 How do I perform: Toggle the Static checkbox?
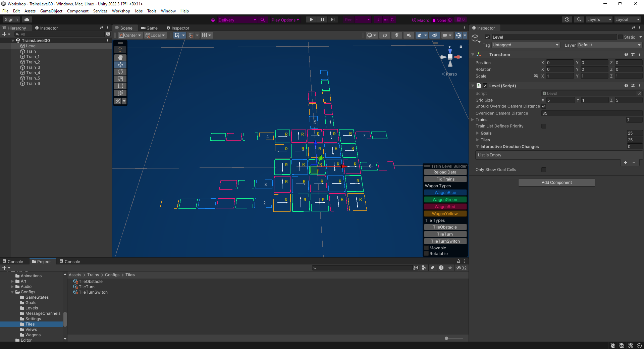pyautogui.click(x=621, y=37)
